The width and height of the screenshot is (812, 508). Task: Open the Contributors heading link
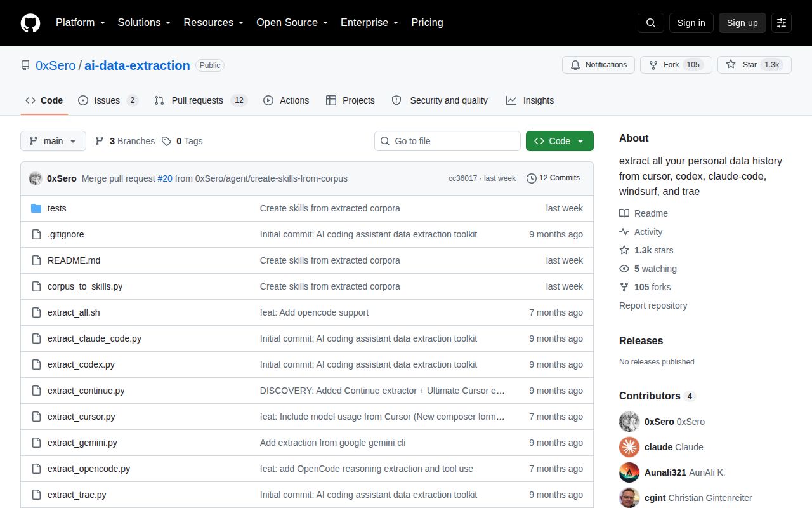click(x=657, y=396)
